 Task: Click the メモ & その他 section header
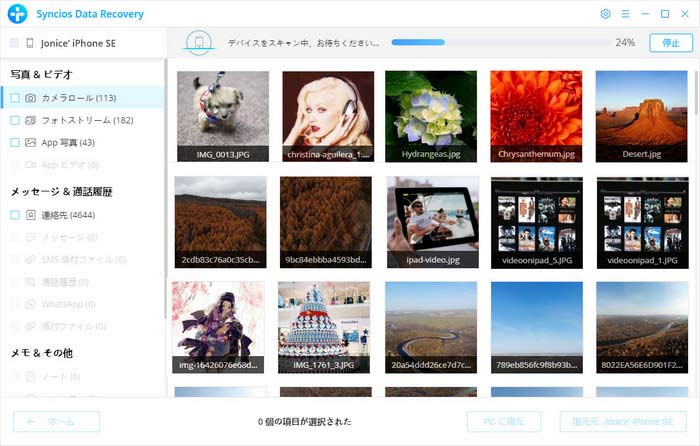tap(42, 353)
